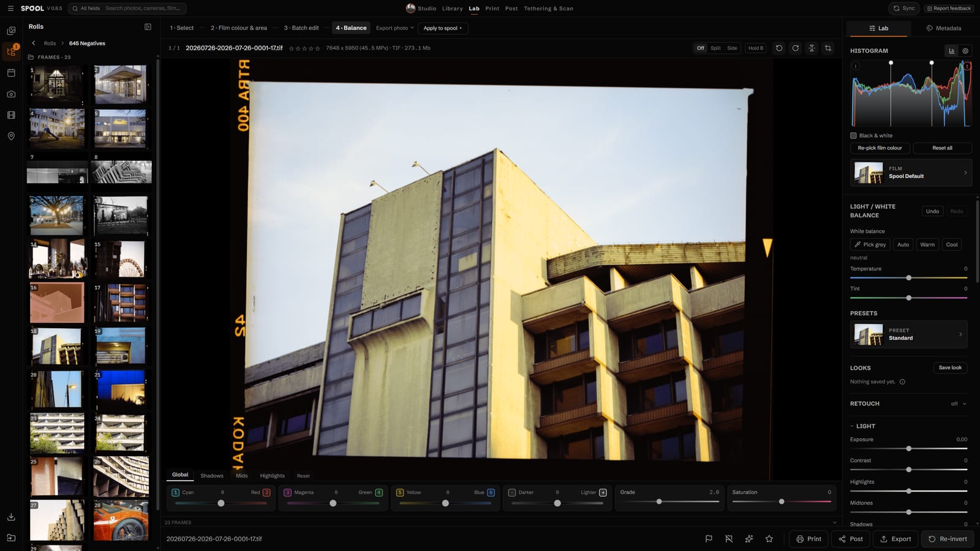Enable the Black & white checkbox
This screenshot has height=551, width=980.
coord(853,135)
